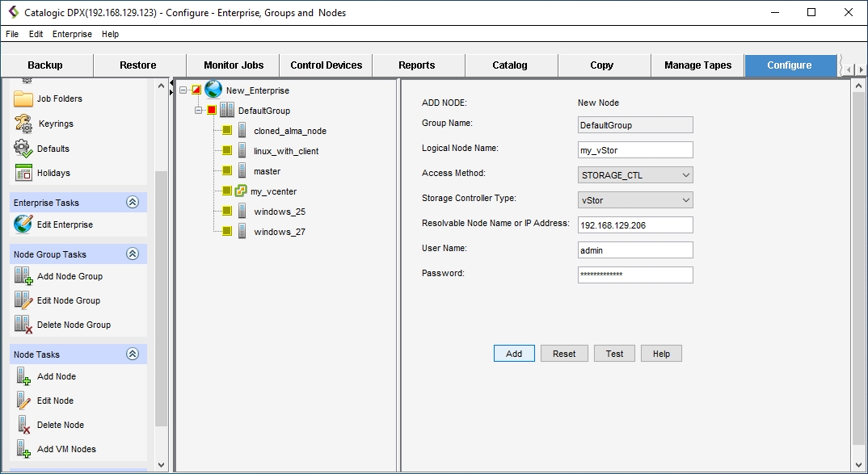Image resolution: width=868 pixels, height=474 pixels.
Task: Open the Keyrings icon in sidebar
Action: 23,124
